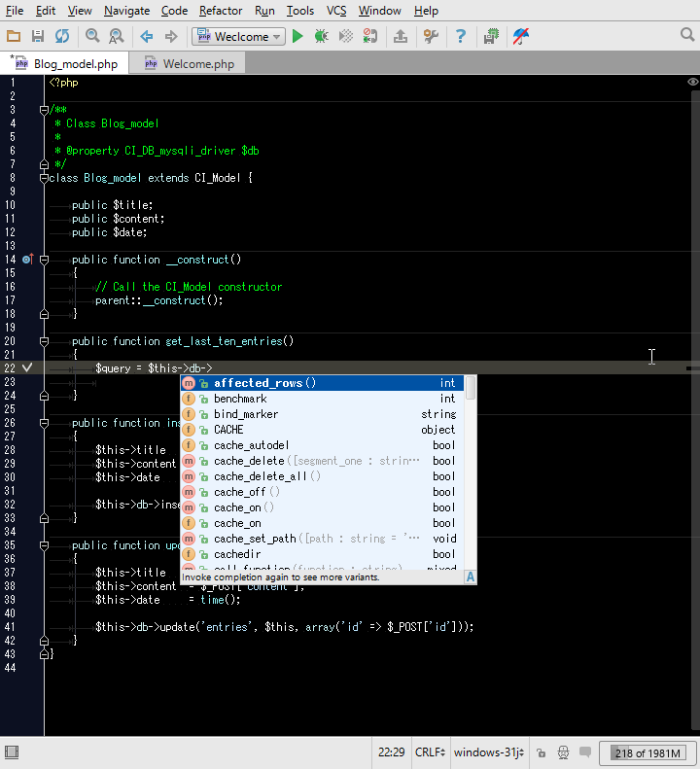Click the listen for debug connections icon

(369, 36)
